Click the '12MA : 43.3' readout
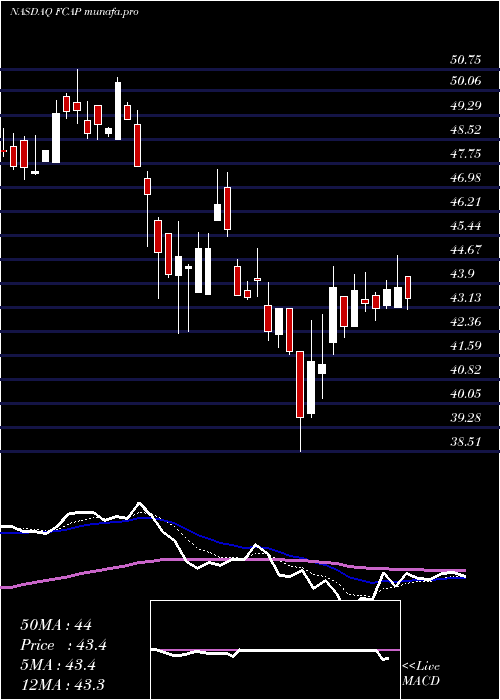 pyautogui.click(x=62, y=685)
